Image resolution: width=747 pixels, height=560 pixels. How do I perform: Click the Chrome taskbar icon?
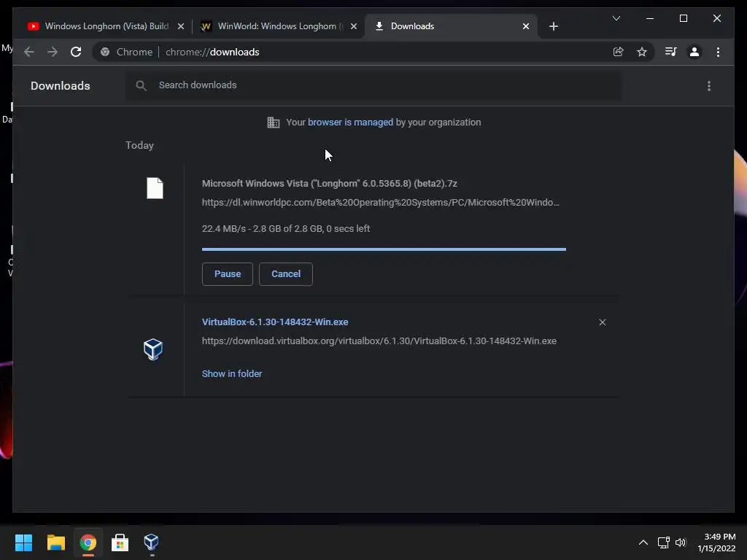pos(88,542)
